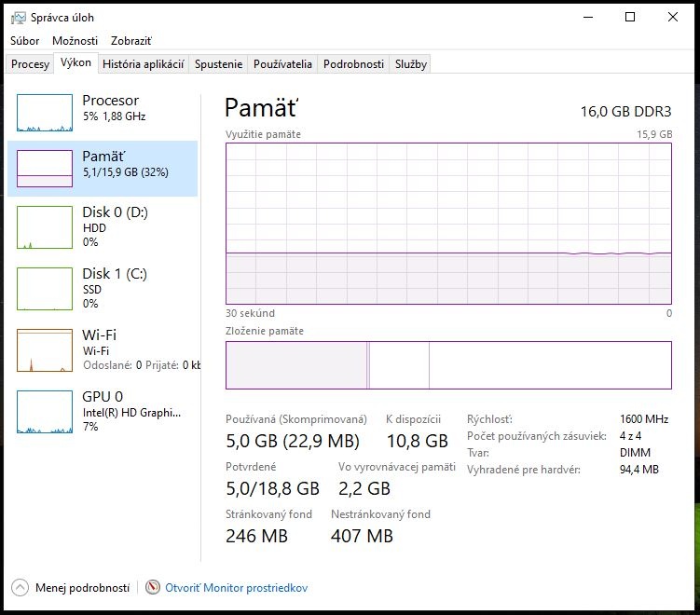Show Wi-Fi network performance graph
Screen dimensions: 700x615
tap(103, 348)
